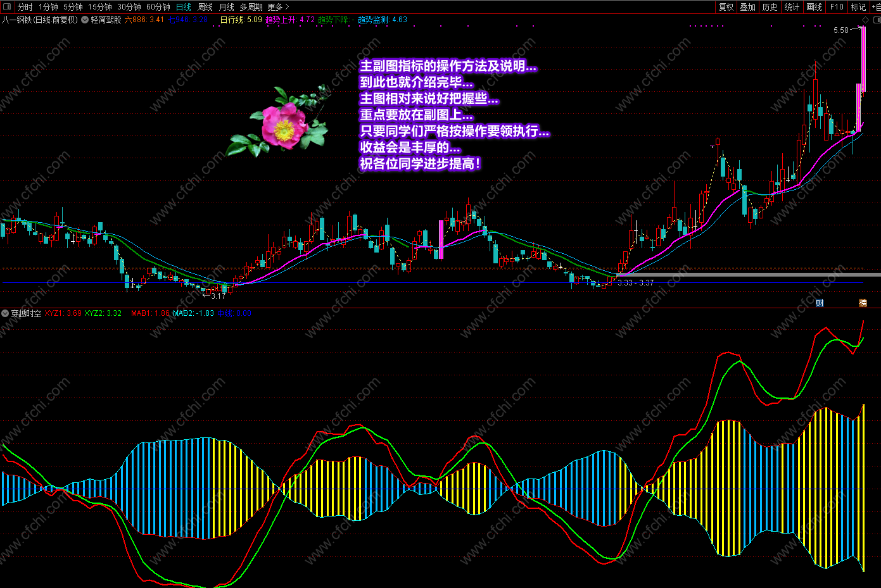Screen dimensions: 881x588
Task: Click the 日行线: 5.09 indicator value
Action: pyautogui.click(x=241, y=20)
